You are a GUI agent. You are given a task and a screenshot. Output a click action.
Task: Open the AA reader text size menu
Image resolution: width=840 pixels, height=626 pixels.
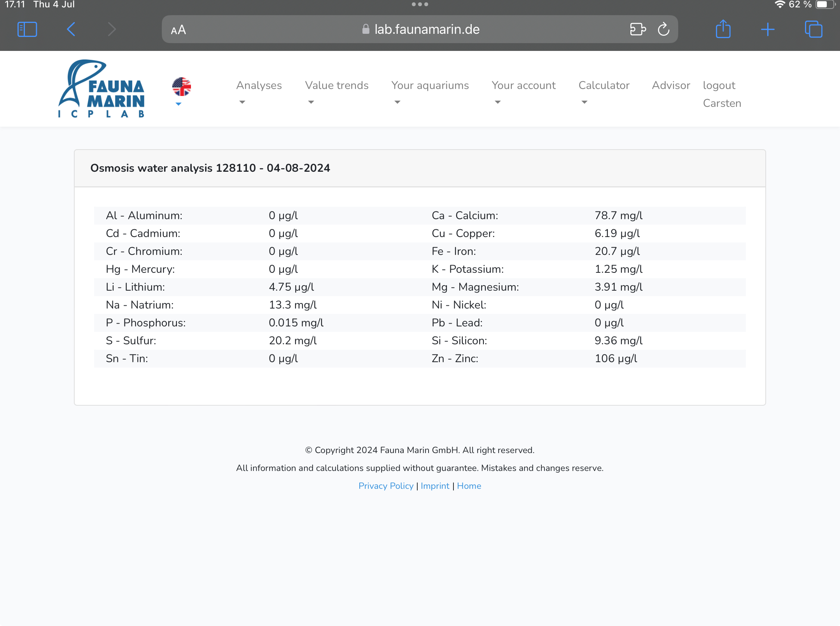click(178, 30)
